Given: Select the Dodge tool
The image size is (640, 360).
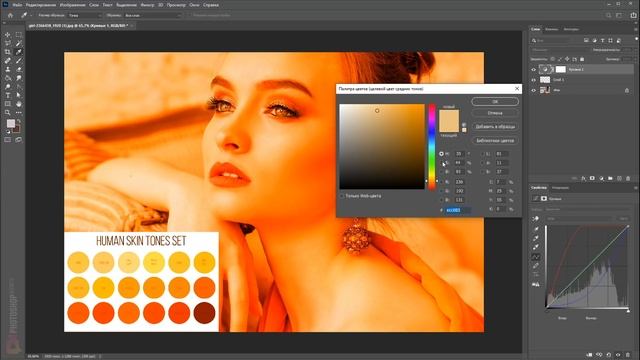Looking at the screenshot, I should [8, 87].
